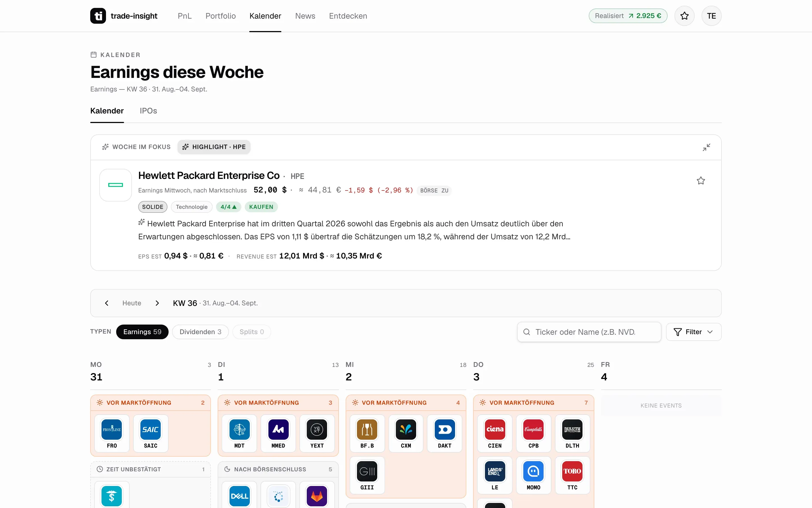Open the TTC Toro tile
This screenshot has height=508, width=812.
[x=572, y=475]
